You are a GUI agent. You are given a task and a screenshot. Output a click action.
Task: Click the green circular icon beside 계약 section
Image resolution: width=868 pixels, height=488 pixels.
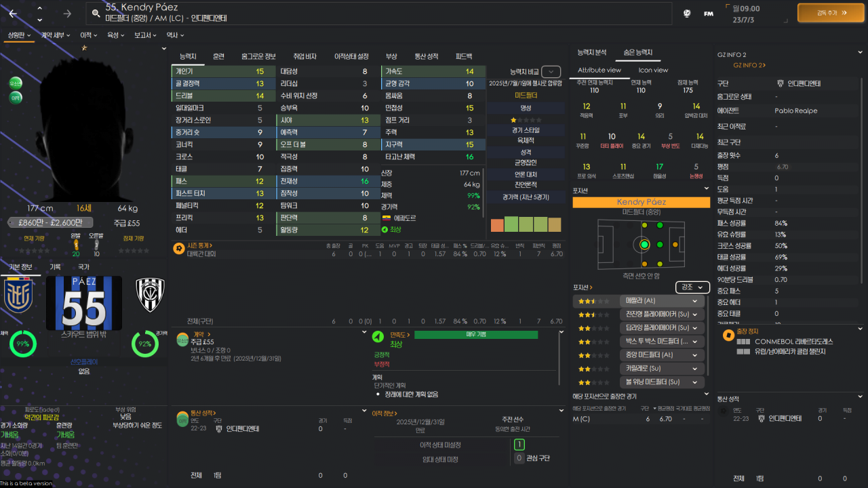[182, 339]
